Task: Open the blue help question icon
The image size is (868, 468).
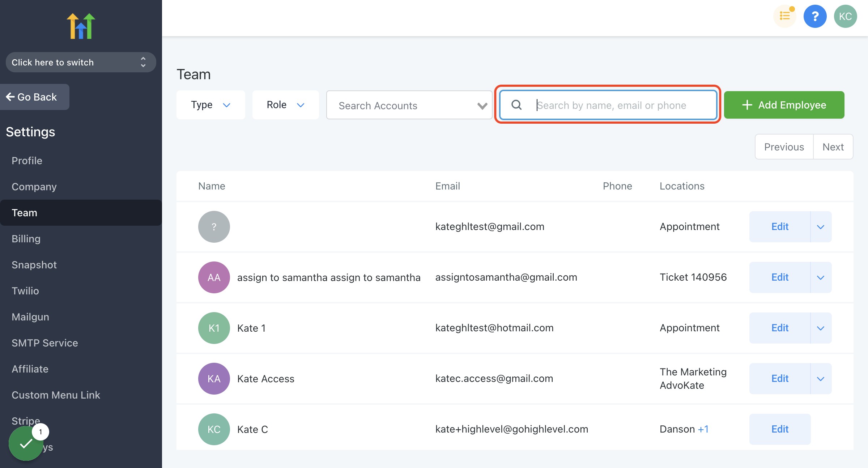Action: (815, 16)
